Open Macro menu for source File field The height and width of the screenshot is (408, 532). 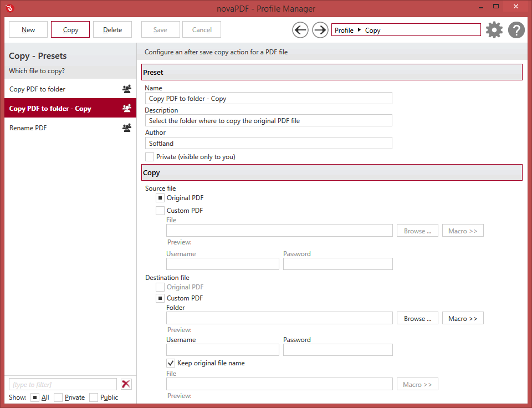[x=463, y=231]
